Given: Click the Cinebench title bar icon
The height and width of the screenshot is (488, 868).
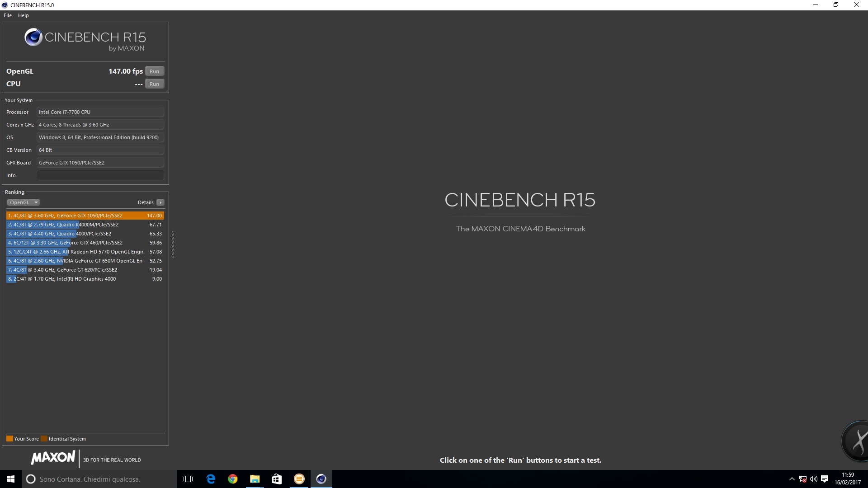Looking at the screenshot, I should pos(5,5).
